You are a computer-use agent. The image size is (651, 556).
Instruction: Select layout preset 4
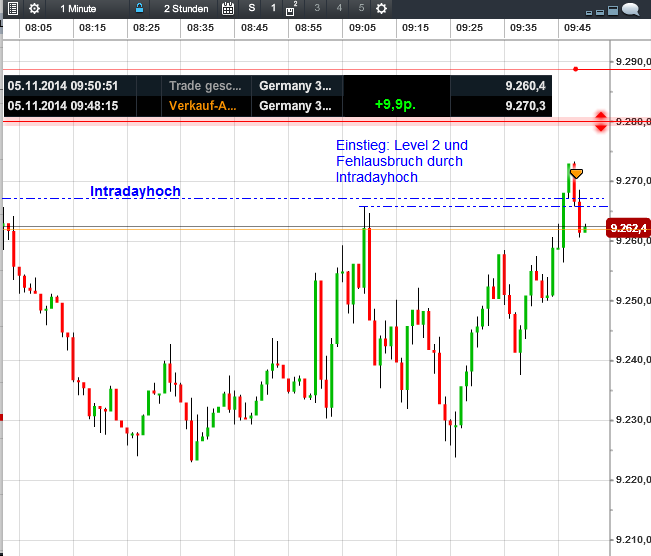(x=339, y=8)
